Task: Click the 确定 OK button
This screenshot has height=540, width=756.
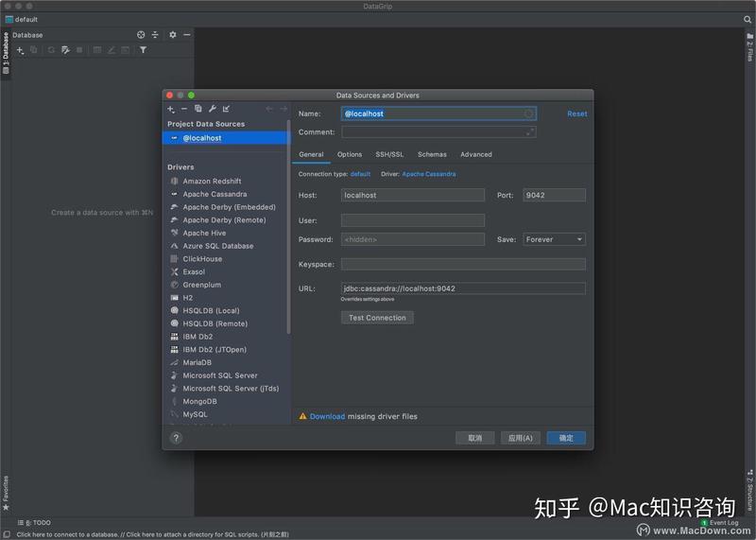Action: 566,438
